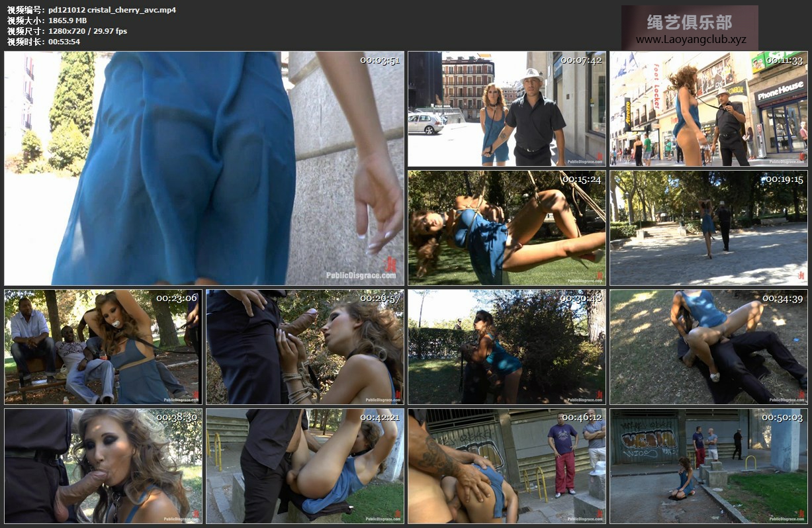
Task: Click the www.Laoyangclub.xyz link
Action: coord(690,40)
